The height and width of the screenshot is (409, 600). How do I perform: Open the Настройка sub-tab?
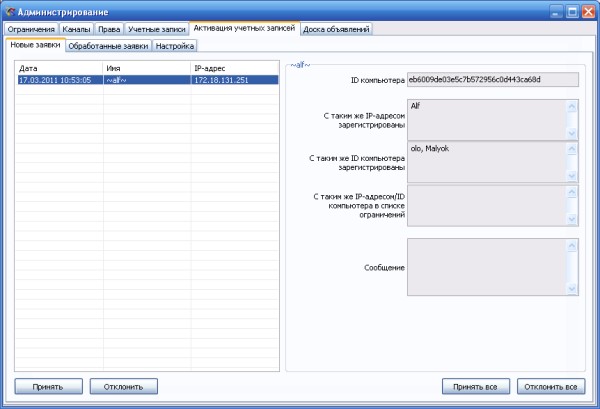(175, 46)
